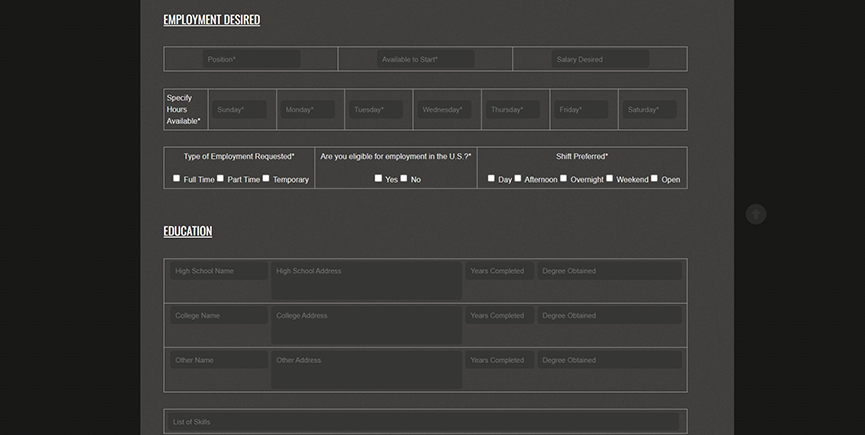Select Yes for U.S. employment eligibility
The image size is (865, 435).
379,178
